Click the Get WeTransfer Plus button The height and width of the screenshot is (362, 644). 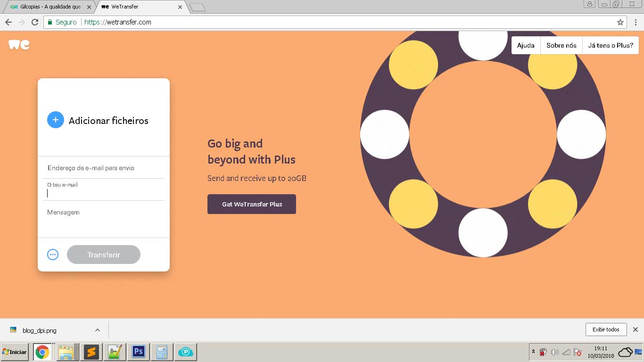click(x=252, y=204)
